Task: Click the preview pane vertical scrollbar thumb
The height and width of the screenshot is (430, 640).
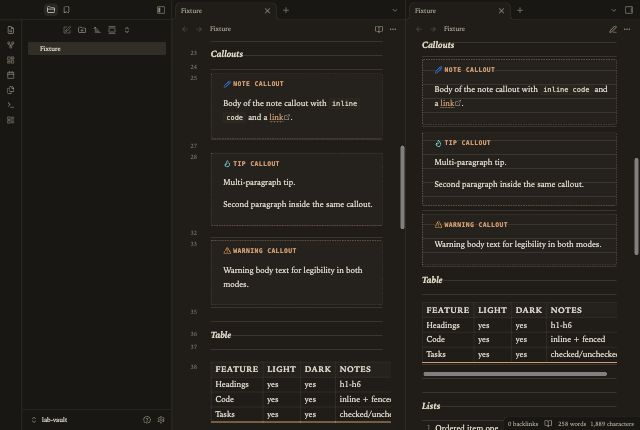Action: [636, 206]
